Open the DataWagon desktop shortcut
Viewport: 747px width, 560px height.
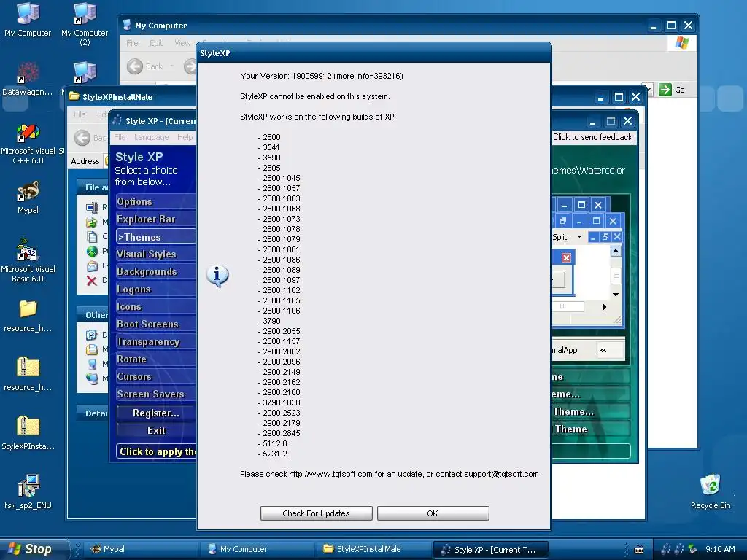(28, 79)
